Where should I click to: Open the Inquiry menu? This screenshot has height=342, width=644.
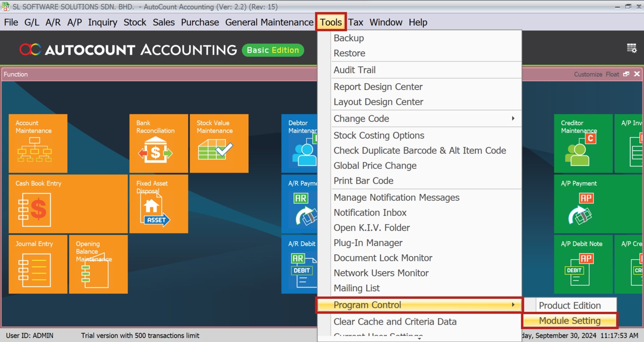click(103, 22)
